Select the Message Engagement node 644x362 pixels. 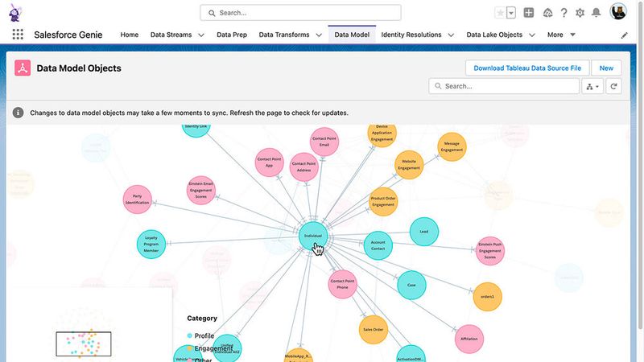(452, 147)
